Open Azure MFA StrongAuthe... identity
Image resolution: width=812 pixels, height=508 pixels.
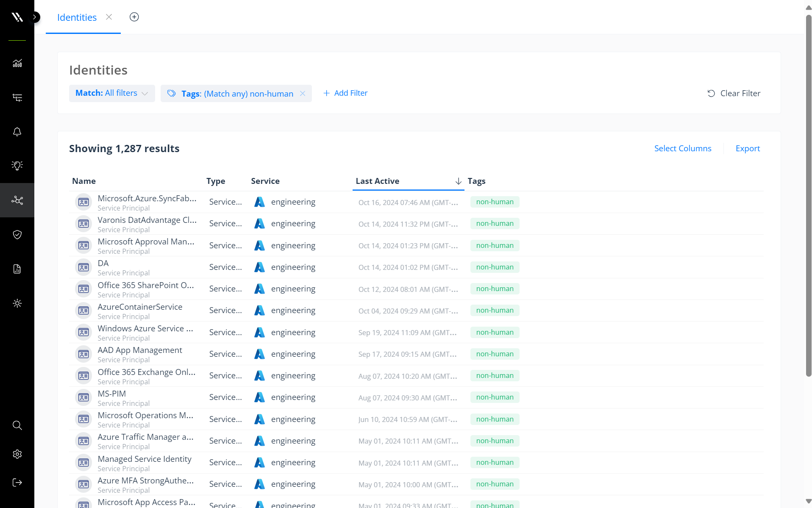click(x=146, y=481)
